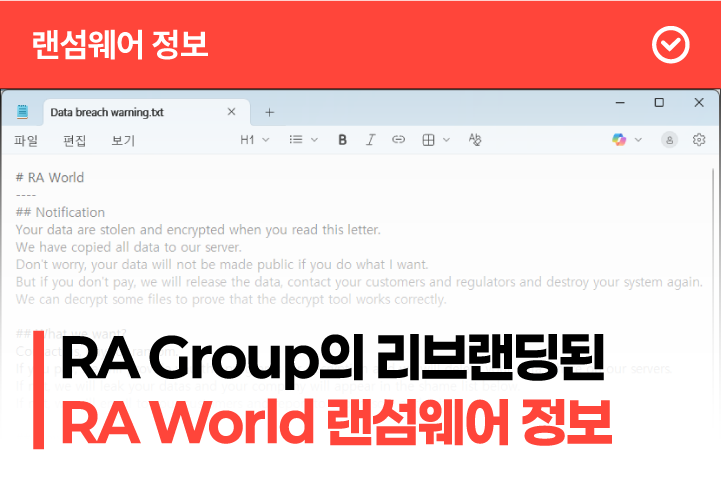Open the 보기 menu
Viewport: 721px width, 483px height.
tap(123, 140)
